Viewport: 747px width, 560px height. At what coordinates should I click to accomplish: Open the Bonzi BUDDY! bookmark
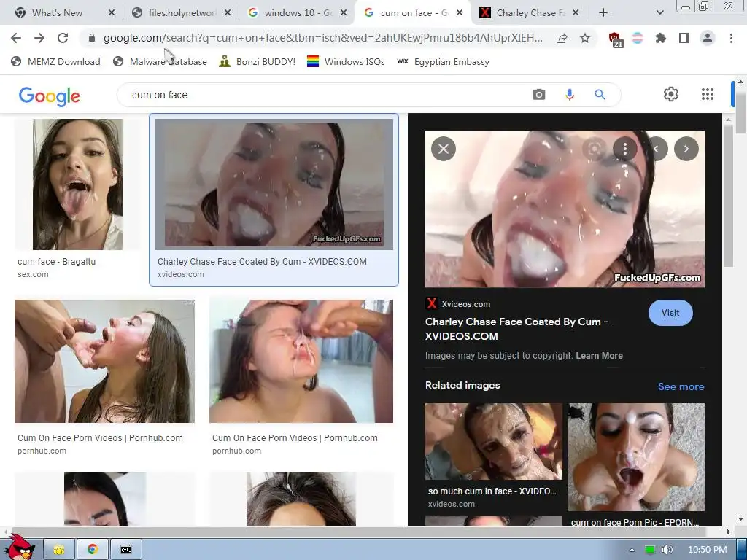258,62
